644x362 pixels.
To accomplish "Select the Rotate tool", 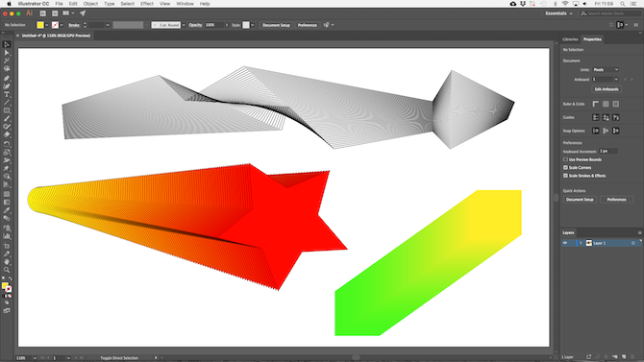I will (x=7, y=144).
